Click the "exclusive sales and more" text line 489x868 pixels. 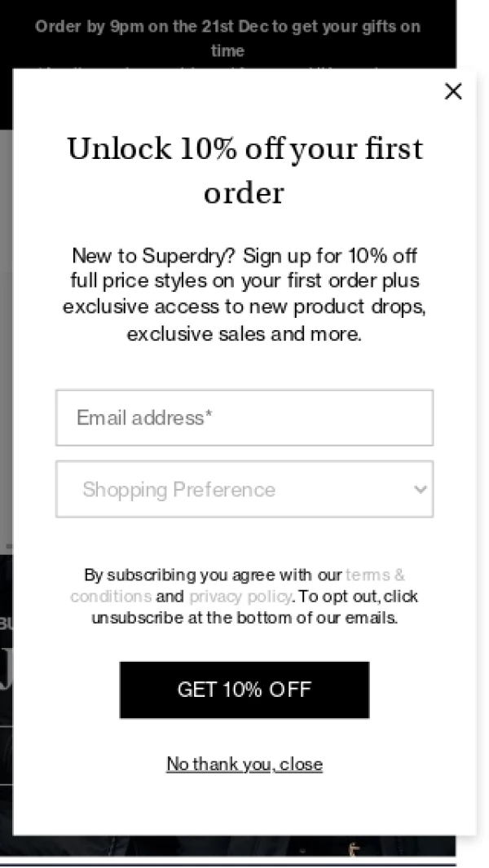coord(244,334)
